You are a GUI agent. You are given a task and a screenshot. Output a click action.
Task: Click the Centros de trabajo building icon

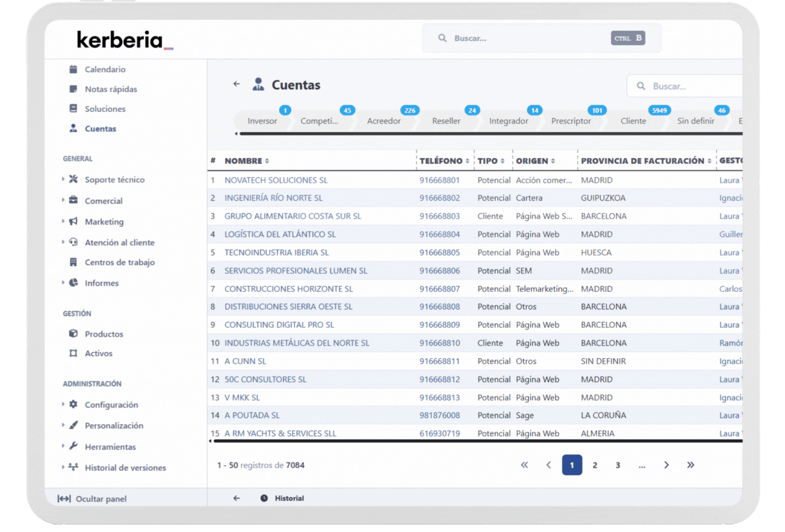(73, 262)
